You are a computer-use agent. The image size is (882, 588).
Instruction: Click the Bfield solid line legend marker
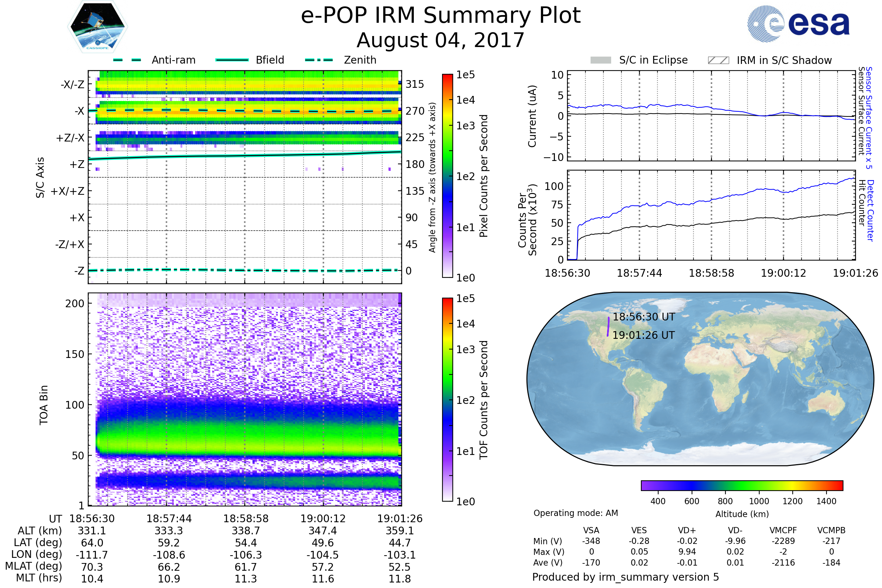(232, 60)
